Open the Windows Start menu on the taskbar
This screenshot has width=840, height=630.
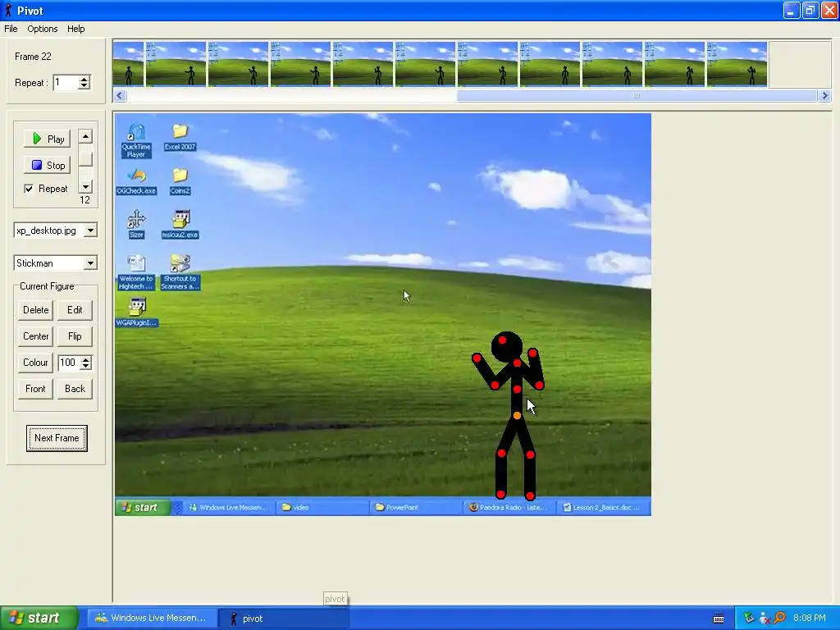point(39,619)
